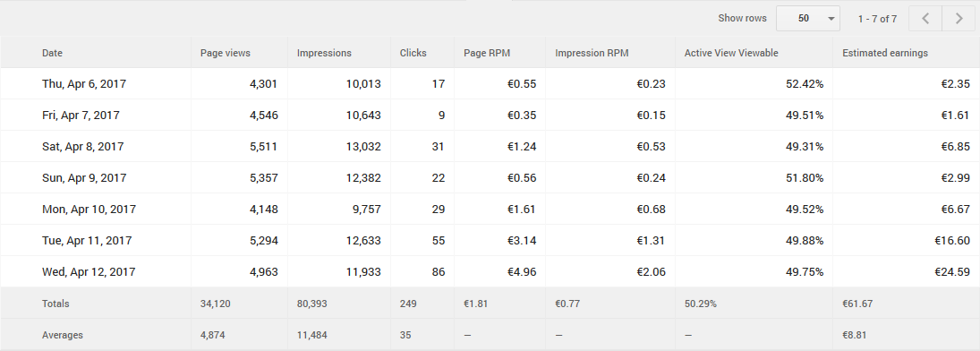
Task: Click the Active View value 49.88%
Action: coord(805,240)
